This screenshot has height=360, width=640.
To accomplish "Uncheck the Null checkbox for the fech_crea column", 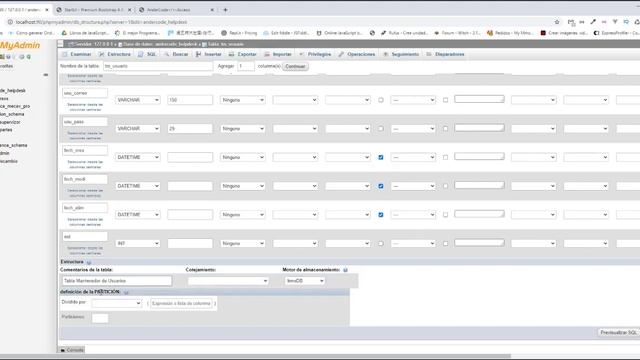I will pyautogui.click(x=381, y=157).
